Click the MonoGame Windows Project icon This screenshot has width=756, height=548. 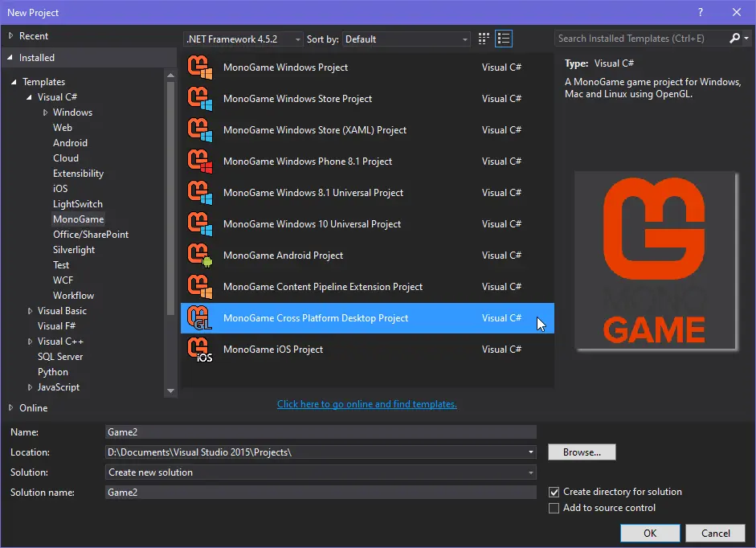pos(200,67)
